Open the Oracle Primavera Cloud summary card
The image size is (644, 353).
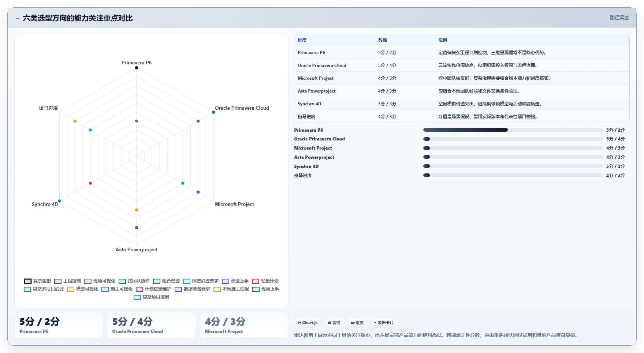click(152, 325)
